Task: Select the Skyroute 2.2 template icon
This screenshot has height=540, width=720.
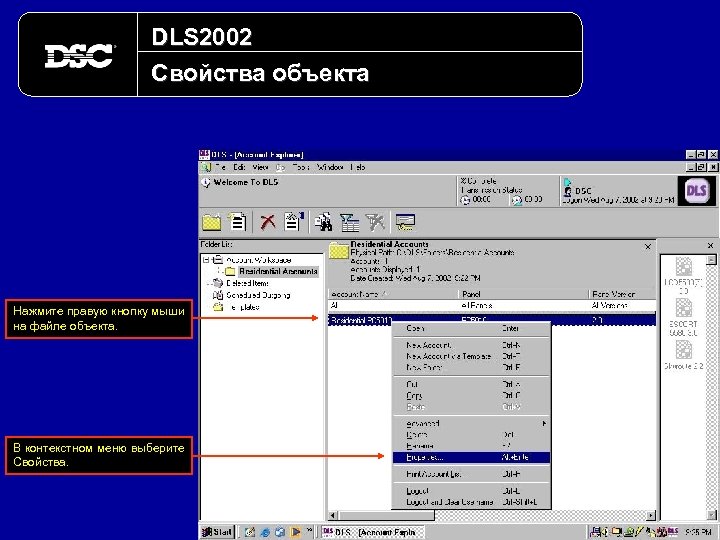Action: [x=684, y=355]
